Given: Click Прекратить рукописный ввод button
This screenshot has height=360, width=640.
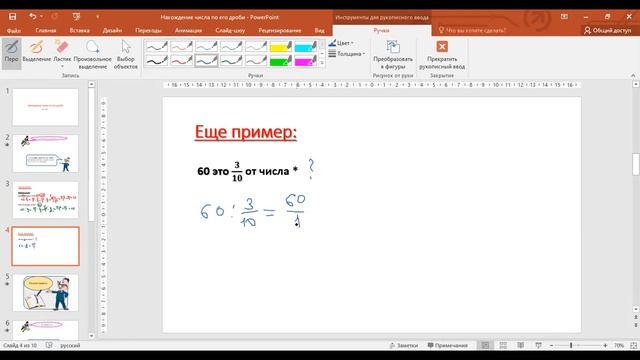Looking at the screenshot, I should point(442,54).
